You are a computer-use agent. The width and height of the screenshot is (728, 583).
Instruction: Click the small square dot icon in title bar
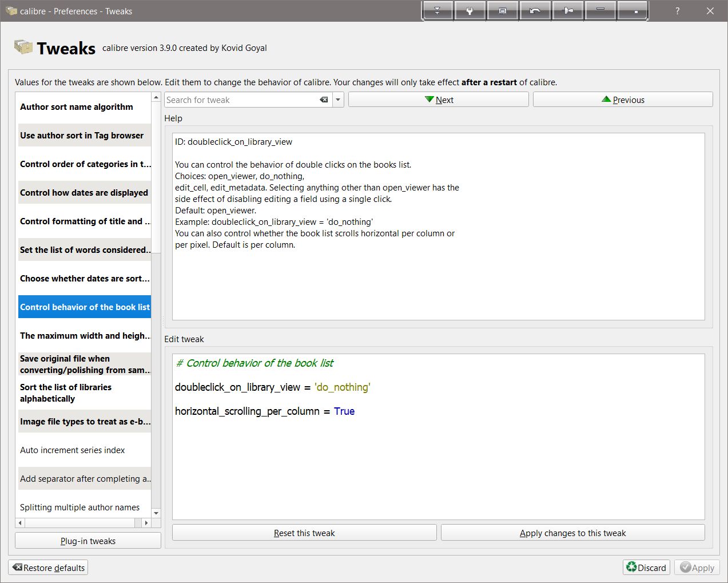pos(633,11)
